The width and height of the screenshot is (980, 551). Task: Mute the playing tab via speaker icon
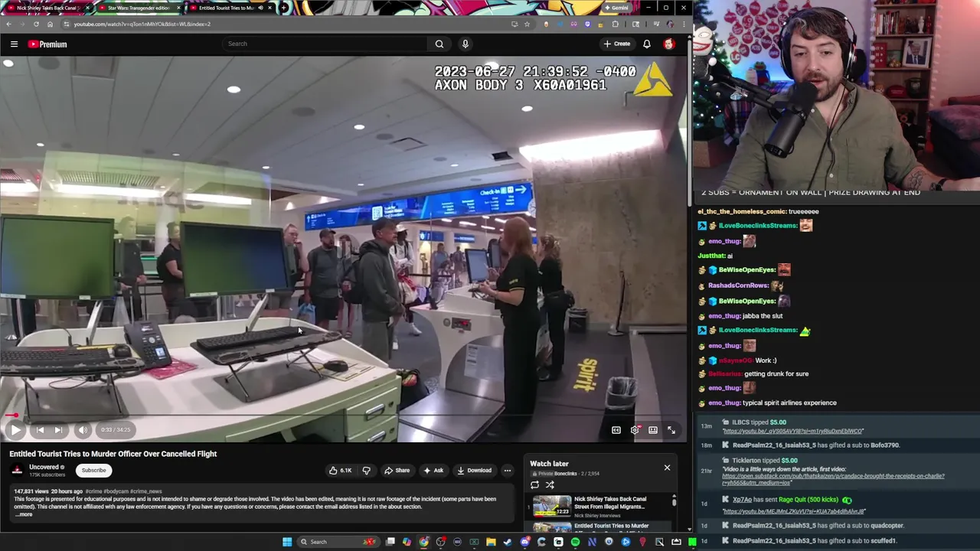(260, 8)
